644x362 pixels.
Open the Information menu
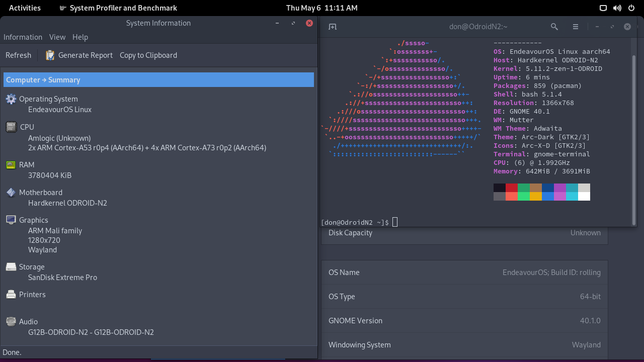pyautogui.click(x=23, y=37)
